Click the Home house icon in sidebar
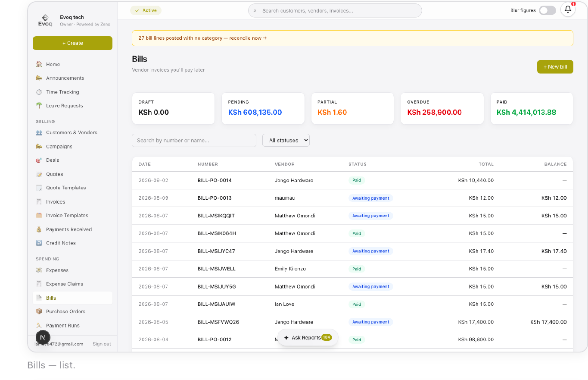 39,64
